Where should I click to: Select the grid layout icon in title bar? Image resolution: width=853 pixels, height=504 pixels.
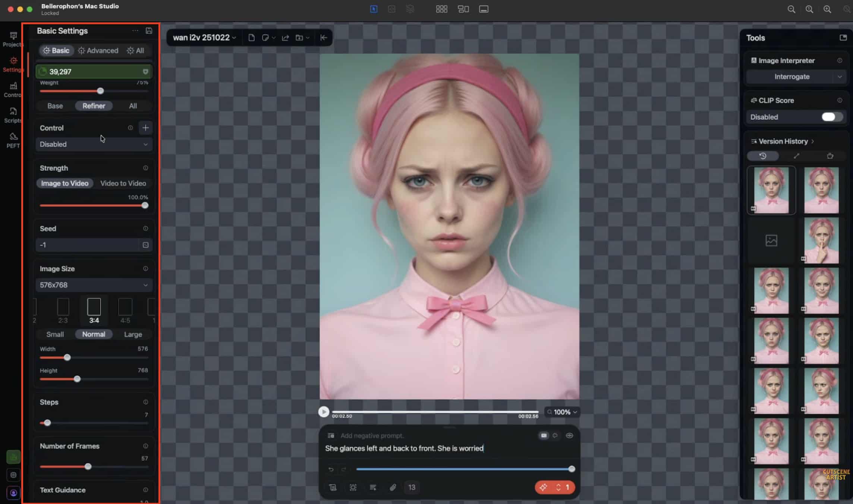tap(441, 9)
